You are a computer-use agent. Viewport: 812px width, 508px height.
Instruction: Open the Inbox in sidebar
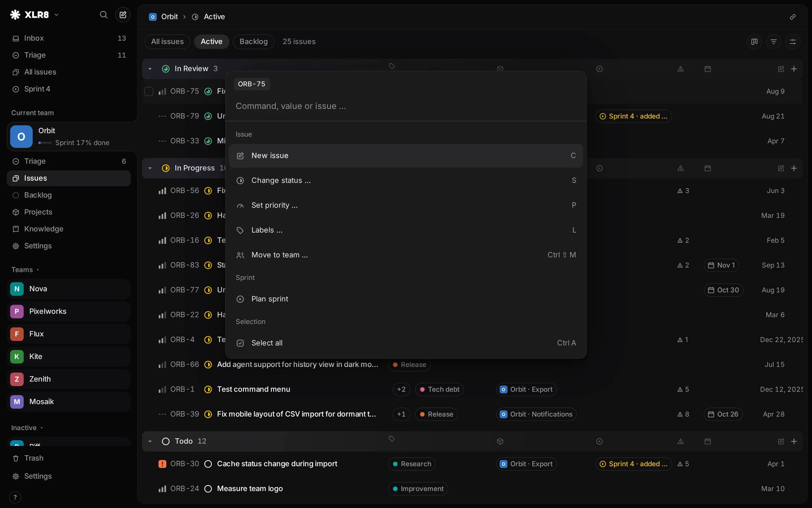click(x=69, y=38)
